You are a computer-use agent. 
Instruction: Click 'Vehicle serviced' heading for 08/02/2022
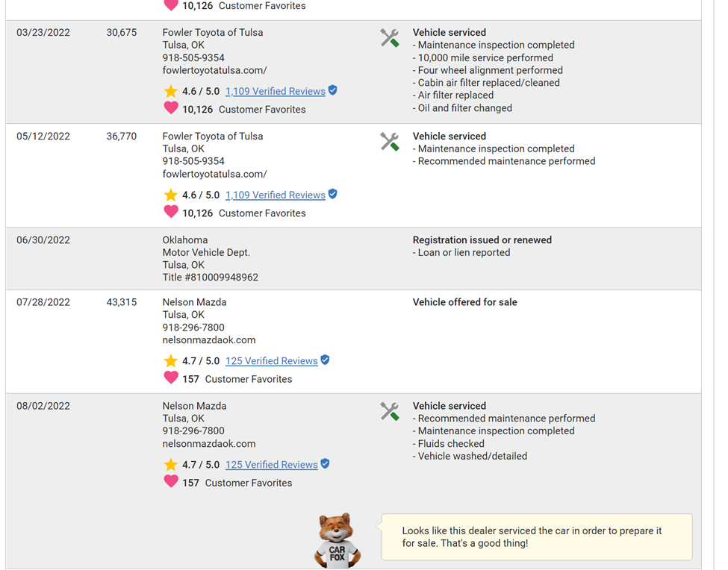[x=449, y=407]
